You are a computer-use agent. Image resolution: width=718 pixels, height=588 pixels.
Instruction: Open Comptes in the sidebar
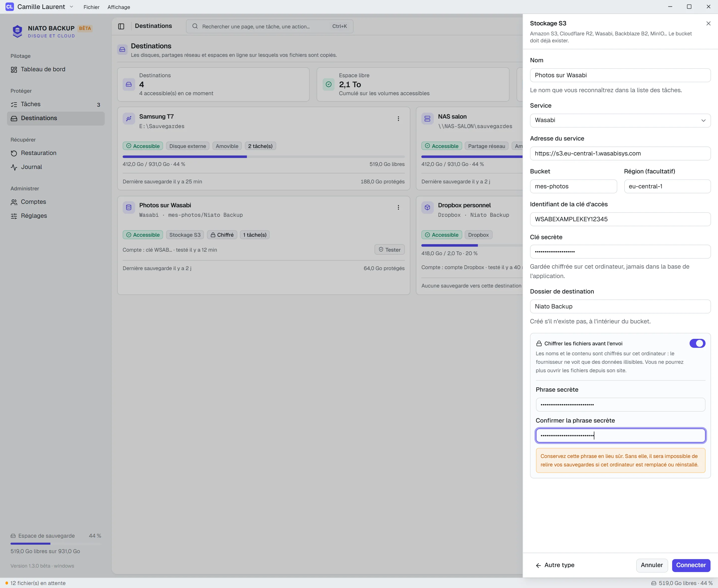tap(56, 202)
